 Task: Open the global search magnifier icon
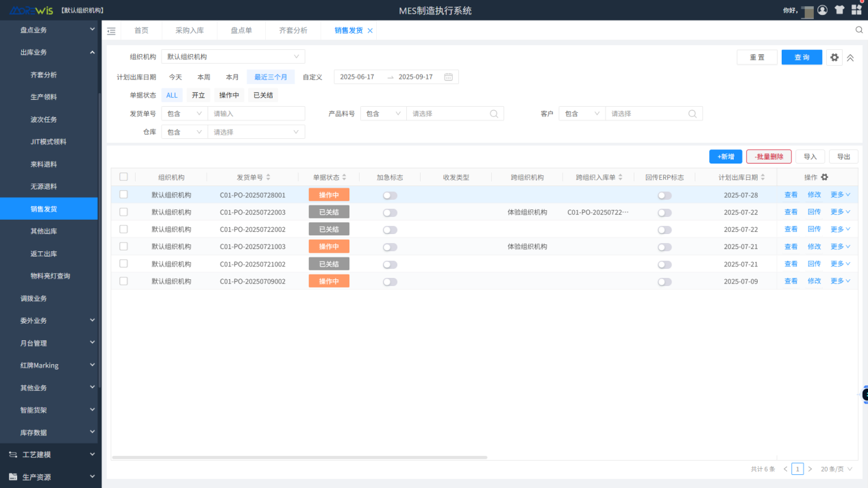[858, 30]
